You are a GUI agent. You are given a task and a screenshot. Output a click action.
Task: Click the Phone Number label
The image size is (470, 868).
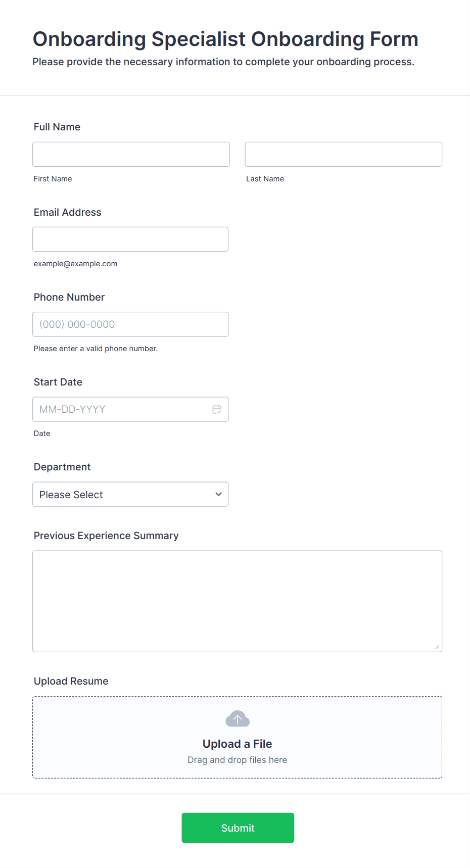coord(69,297)
